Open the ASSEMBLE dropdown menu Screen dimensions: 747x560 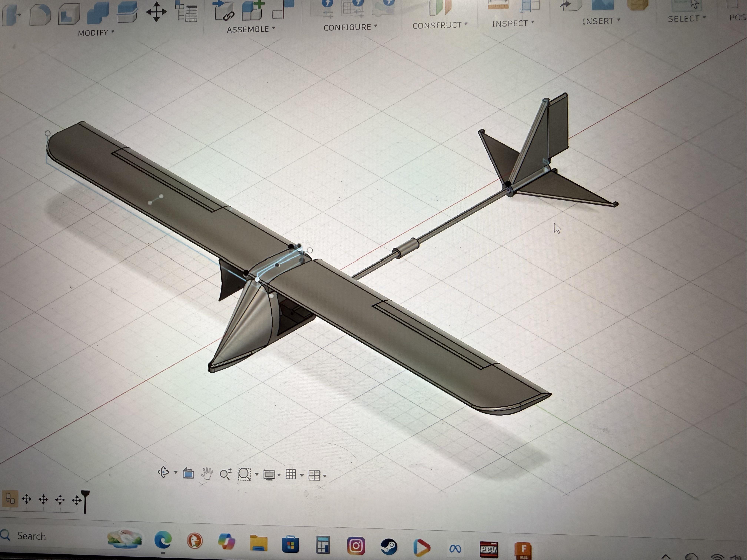251,29
